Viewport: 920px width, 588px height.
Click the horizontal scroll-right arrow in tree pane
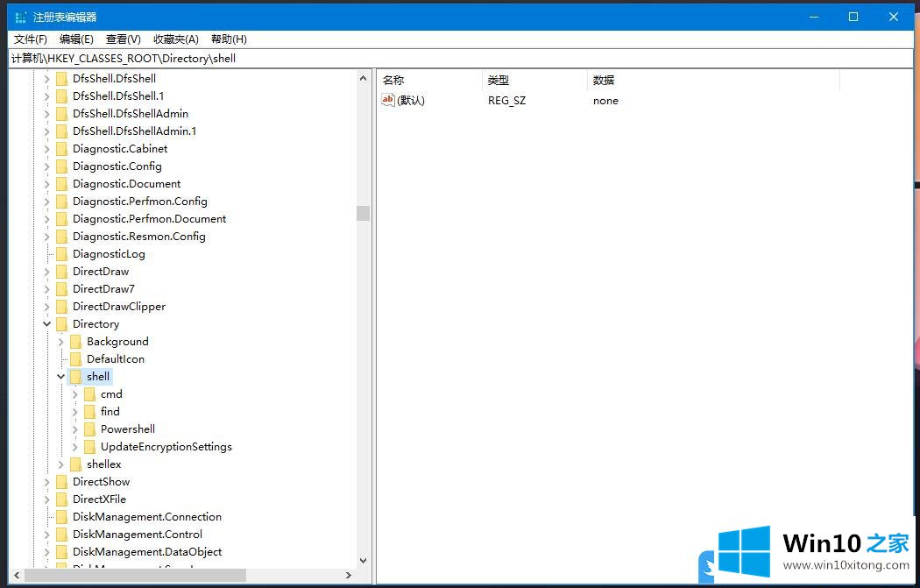(x=349, y=575)
